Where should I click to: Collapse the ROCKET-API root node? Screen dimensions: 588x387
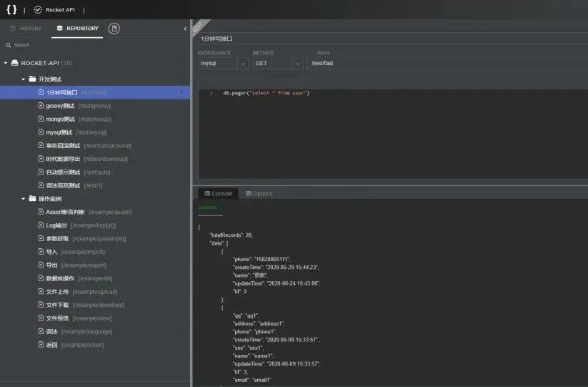click(6, 63)
